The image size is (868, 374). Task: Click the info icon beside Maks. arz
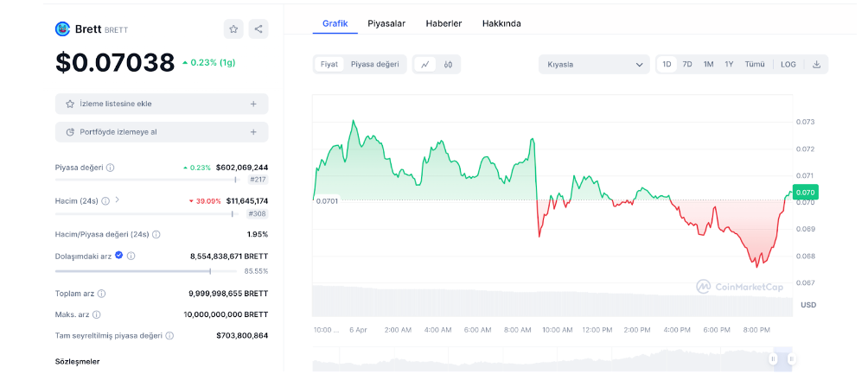96,314
